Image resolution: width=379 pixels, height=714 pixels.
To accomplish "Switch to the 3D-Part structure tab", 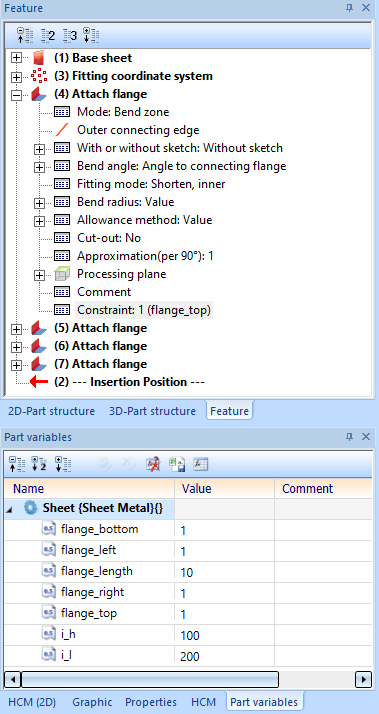I will (152, 411).
